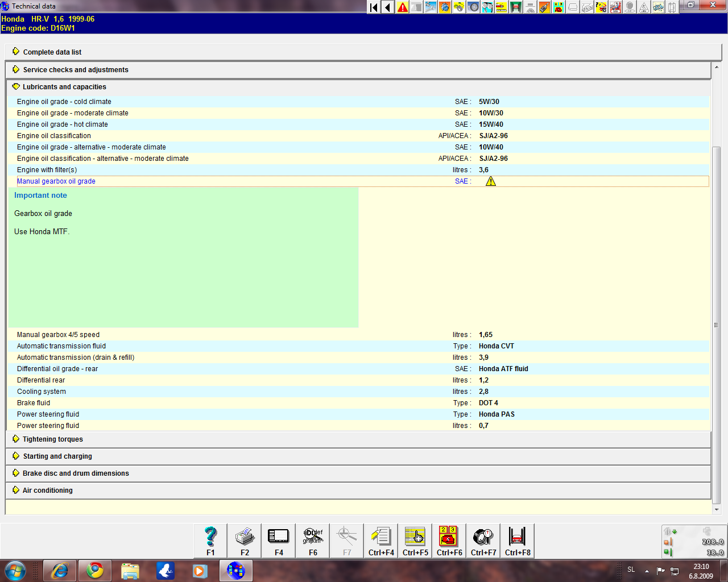The height and width of the screenshot is (582, 728).
Task: Expand the Complete data list section
Action: point(363,52)
